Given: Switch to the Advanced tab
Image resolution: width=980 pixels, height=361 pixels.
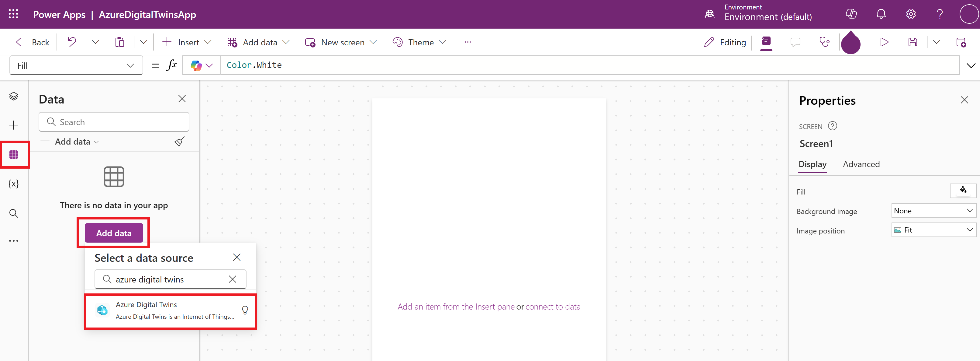Looking at the screenshot, I should click(x=861, y=164).
